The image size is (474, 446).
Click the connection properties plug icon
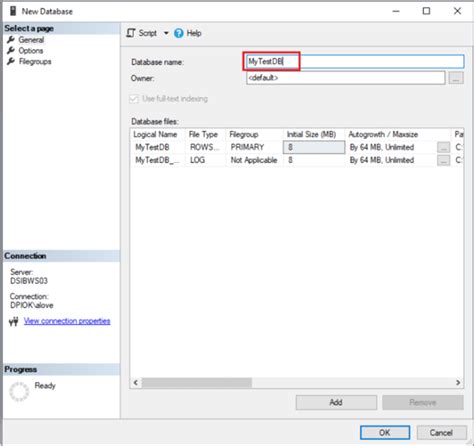coord(14,321)
